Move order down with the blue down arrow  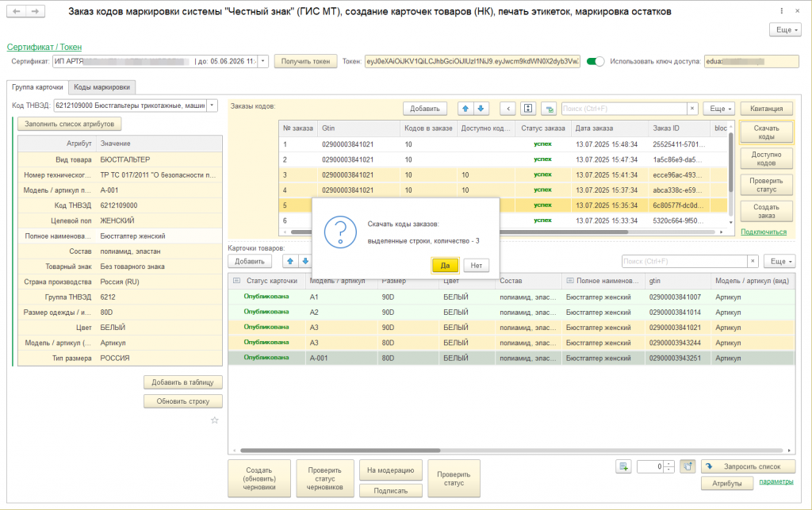[x=481, y=109]
